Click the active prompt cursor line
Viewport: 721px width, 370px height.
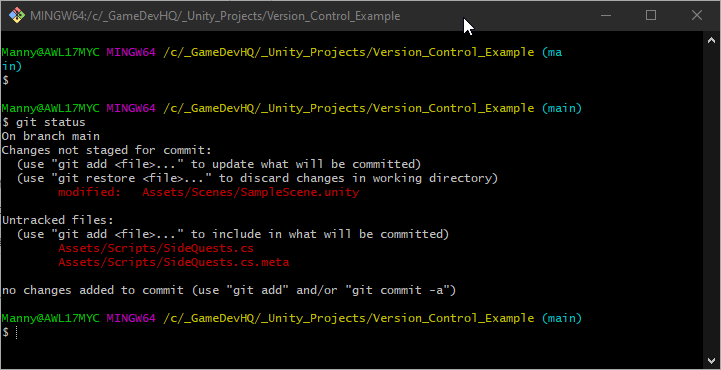pos(9,332)
